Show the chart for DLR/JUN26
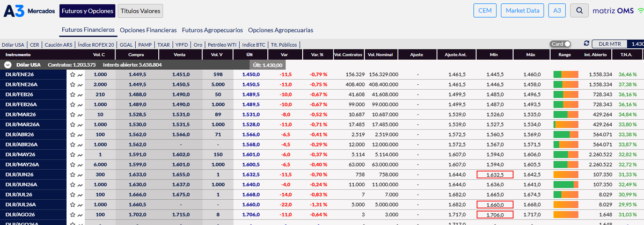644x225 pixels. tap(80, 175)
